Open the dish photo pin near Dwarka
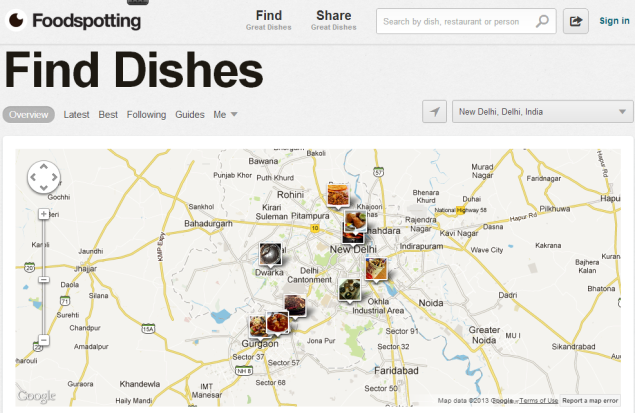This screenshot has height=413, width=635. (270, 255)
